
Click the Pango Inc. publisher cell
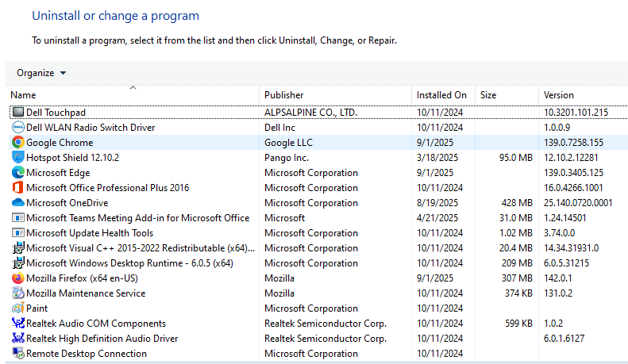point(287,158)
